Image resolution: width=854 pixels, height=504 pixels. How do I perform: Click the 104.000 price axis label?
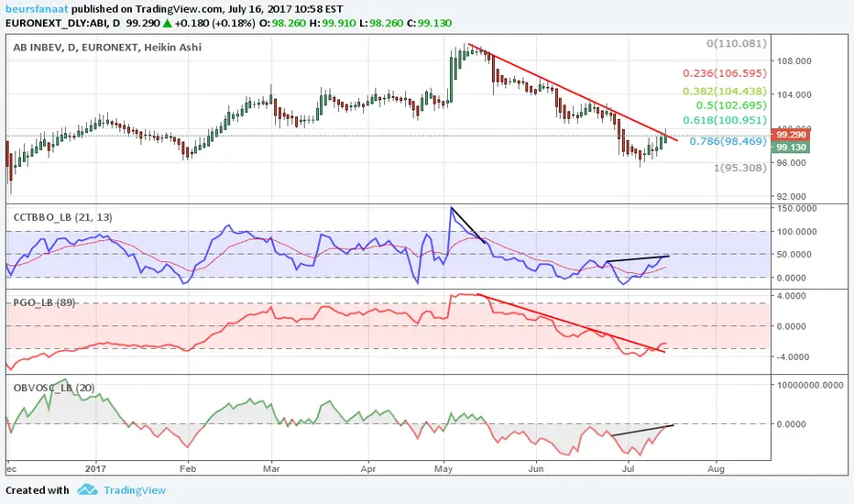[x=794, y=94]
